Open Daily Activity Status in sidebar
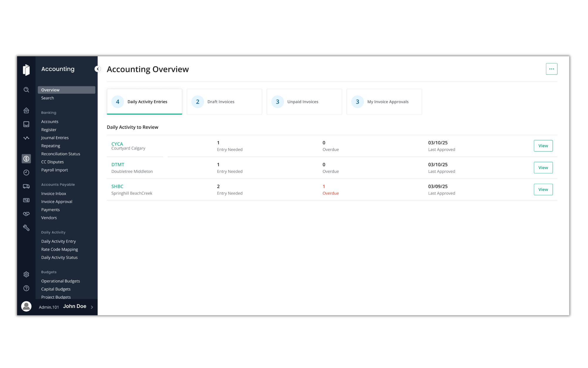 pyautogui.click(x=59, y=257)
